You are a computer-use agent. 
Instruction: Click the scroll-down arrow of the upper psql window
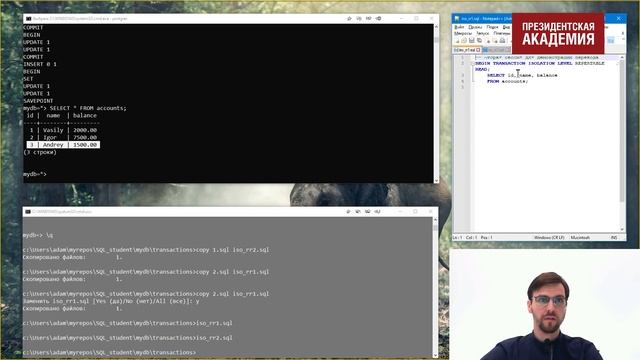click(x=436, y=180)
